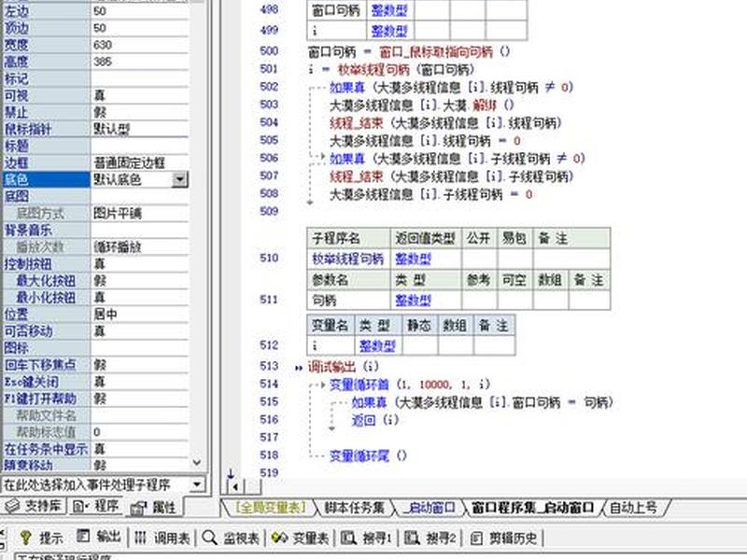Select the 最大化按钮 property

click(x=46, y=281)
